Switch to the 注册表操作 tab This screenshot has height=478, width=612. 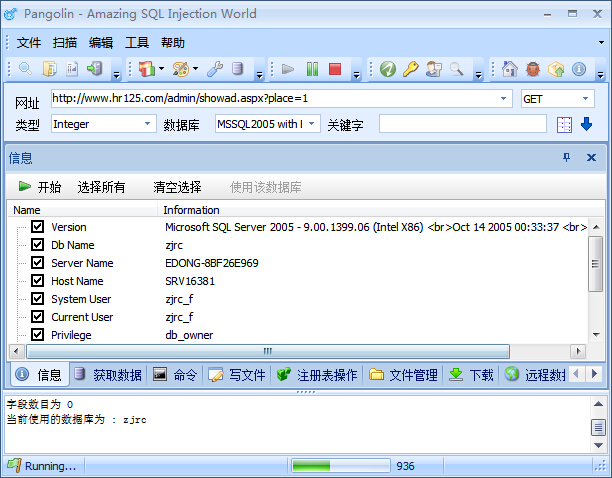click(317, 375)
